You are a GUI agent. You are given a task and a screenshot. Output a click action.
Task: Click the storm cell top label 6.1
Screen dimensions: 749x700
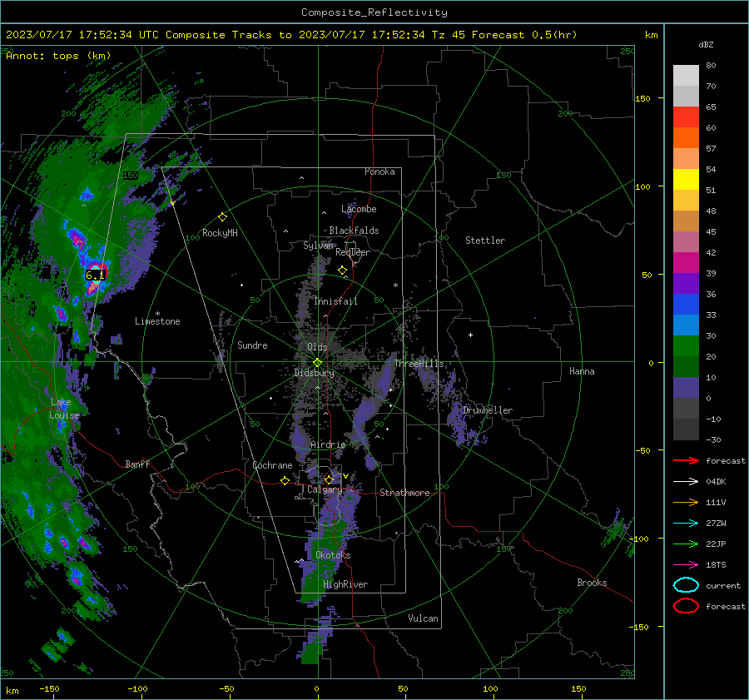click(95, 276)
